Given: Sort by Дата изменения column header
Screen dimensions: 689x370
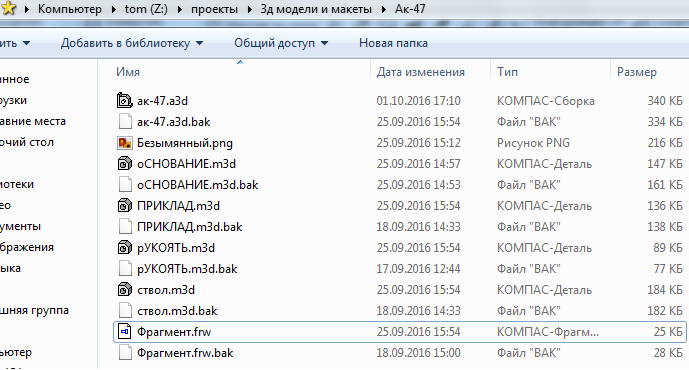Looking at the screenshot, I should point(421,72).
